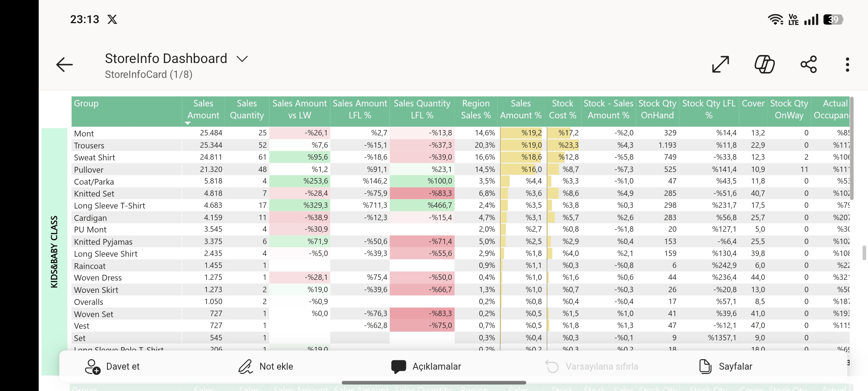Click the Cover column header
The height and width of the screenshot is (391, 868).
coord(753,104)
